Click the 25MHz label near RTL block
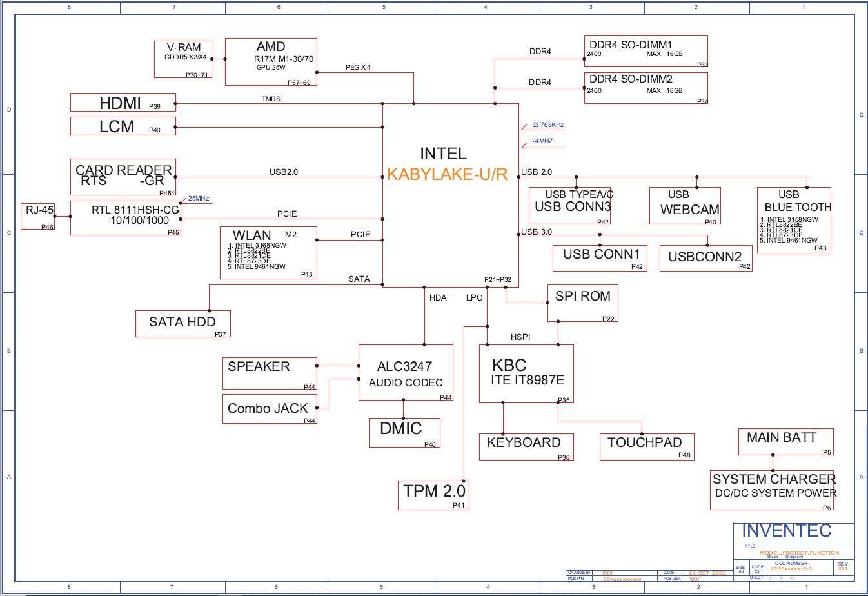The image size is (868, 596). [199, 199]
